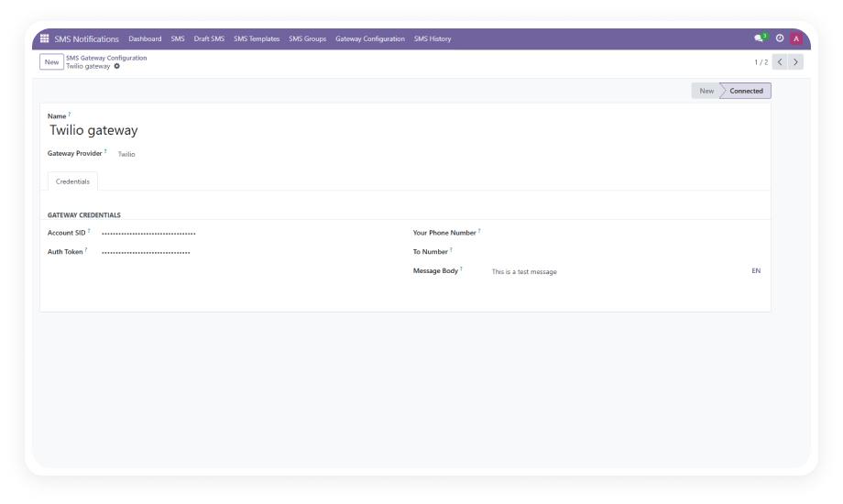The image size is (843, 504).
Task: Switch to the Credentials tab
Action: [72, 181]
